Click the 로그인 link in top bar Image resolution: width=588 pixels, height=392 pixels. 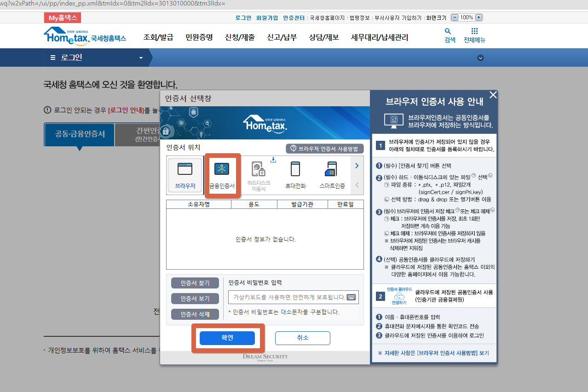tap(243, 18)
